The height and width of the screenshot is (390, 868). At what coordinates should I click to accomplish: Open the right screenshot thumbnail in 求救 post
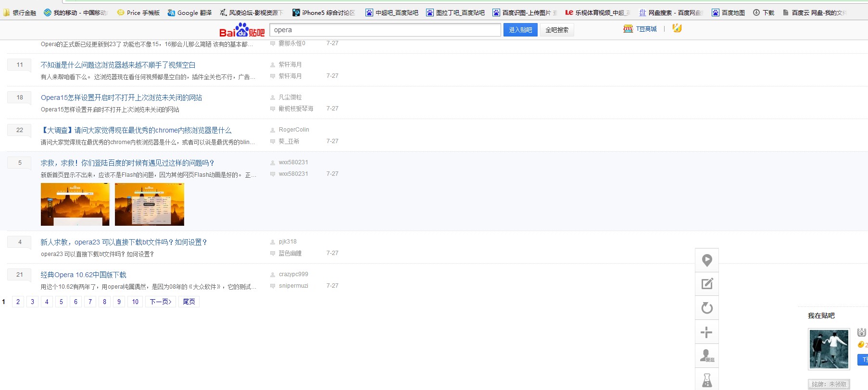[x=150, y=204]
